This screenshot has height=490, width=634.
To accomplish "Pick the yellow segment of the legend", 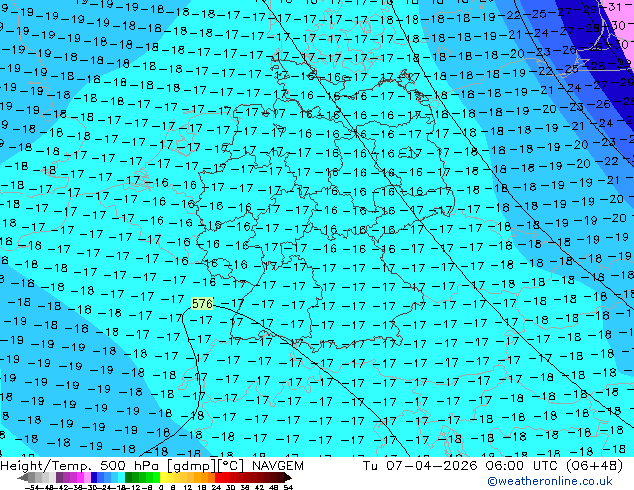I will coord(164,478).
